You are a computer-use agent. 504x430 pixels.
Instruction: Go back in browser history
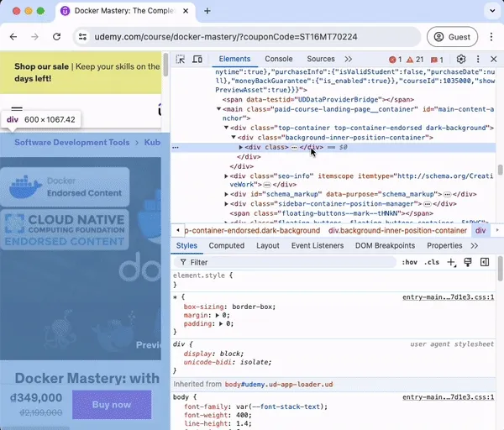(13, 37)
